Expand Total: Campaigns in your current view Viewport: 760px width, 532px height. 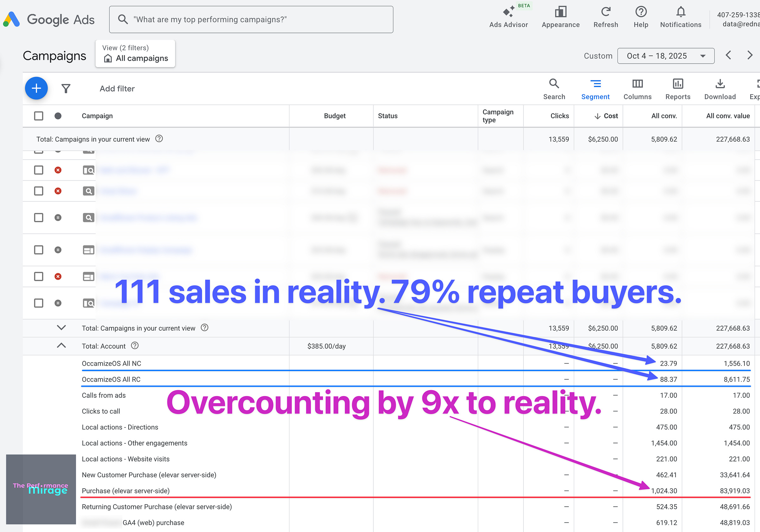tap(61, 328)
